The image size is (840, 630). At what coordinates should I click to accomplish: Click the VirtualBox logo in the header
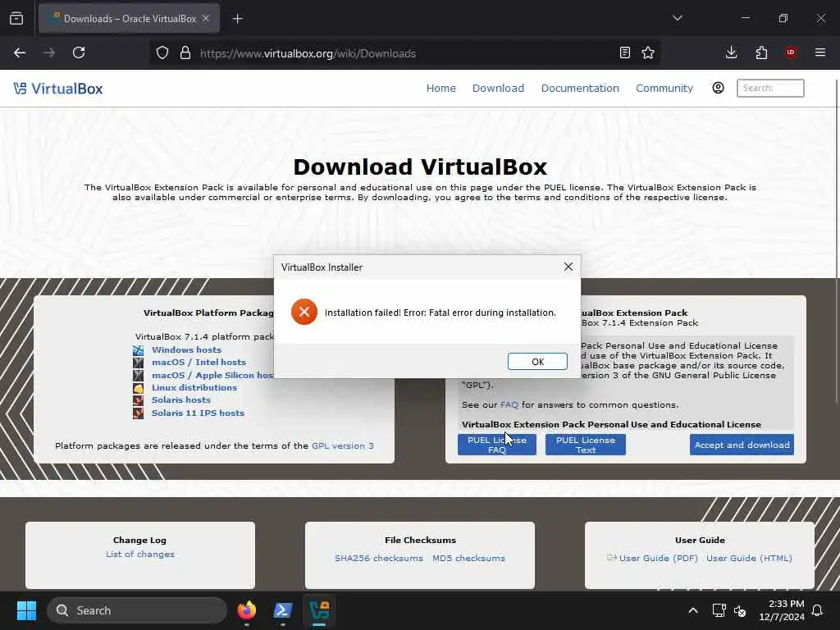point(58,89)
